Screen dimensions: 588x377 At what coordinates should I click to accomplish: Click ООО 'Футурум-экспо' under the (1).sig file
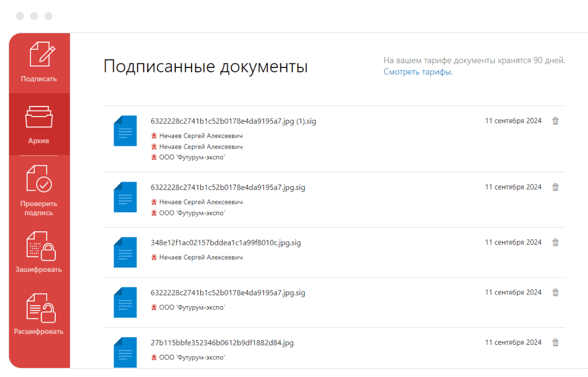click(192, 157)
